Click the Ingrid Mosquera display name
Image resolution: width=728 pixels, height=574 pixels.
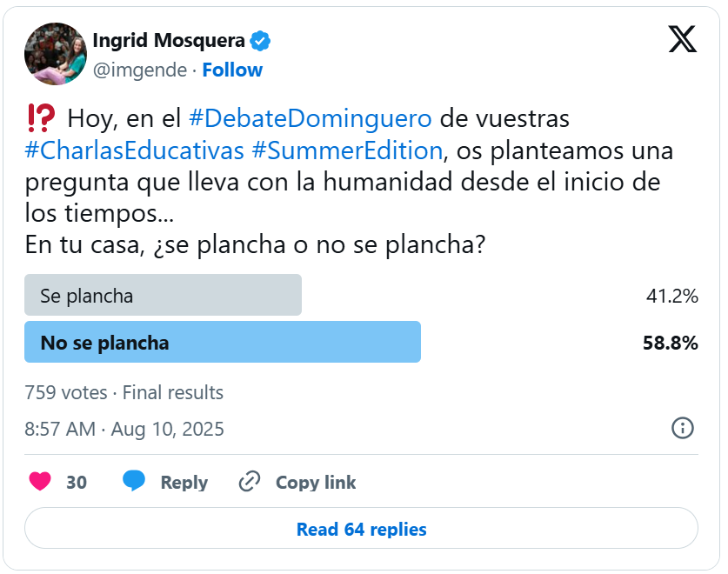[x=169, y=40]
